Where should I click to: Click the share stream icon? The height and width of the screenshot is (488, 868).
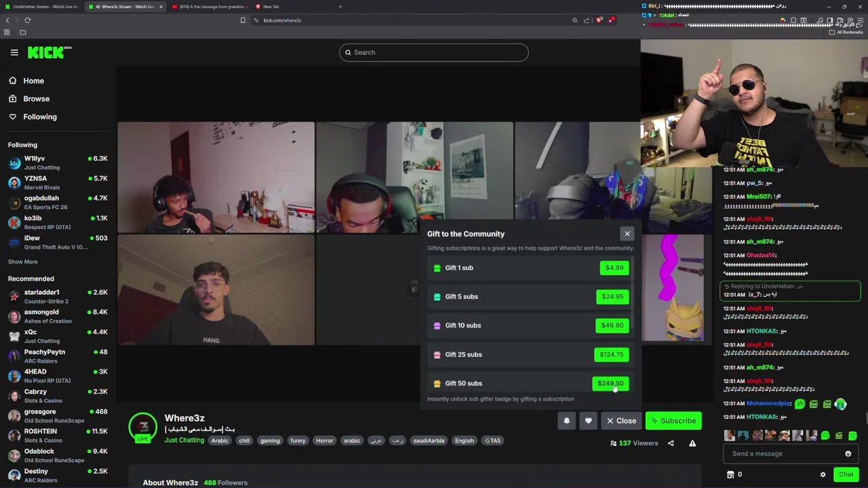[671, 443]
